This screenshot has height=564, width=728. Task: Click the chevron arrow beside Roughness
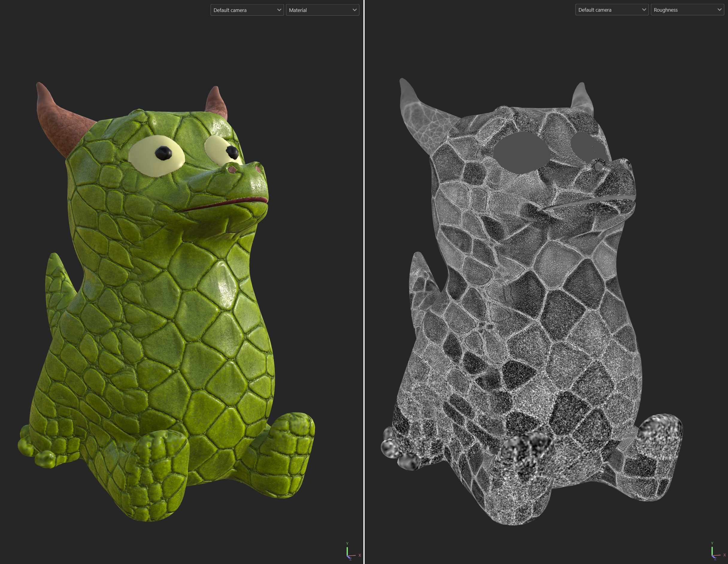719,10
